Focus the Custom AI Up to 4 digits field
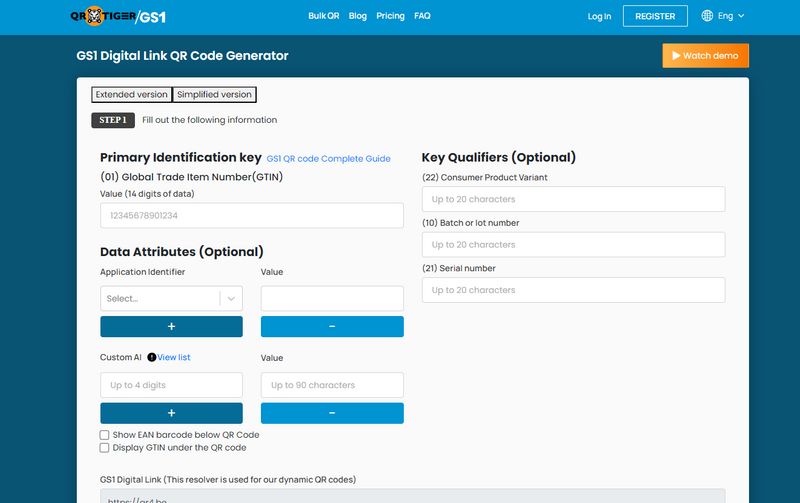The image size is (800, 503). [x=171, y=385]
